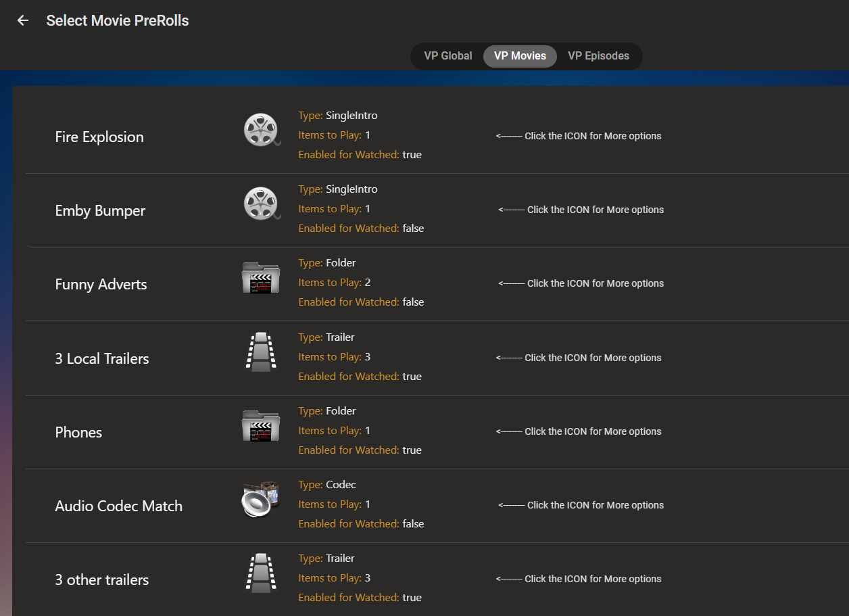The width and height of the screenshot is (849, 616).
Task: Click Fire Explosion Enabled for Watched: true
Action: (360, 155)
